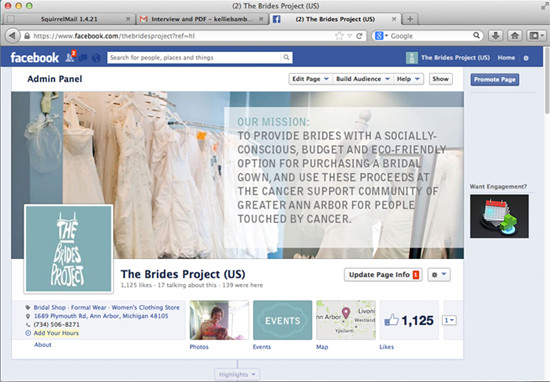Click the Bridal Shop category link

(x=49, y=307)
